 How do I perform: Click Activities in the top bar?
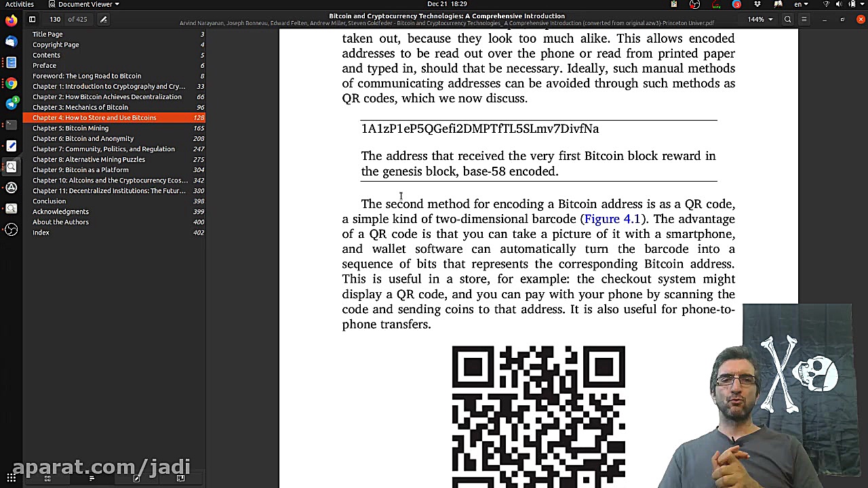click(x=19, y=4)
